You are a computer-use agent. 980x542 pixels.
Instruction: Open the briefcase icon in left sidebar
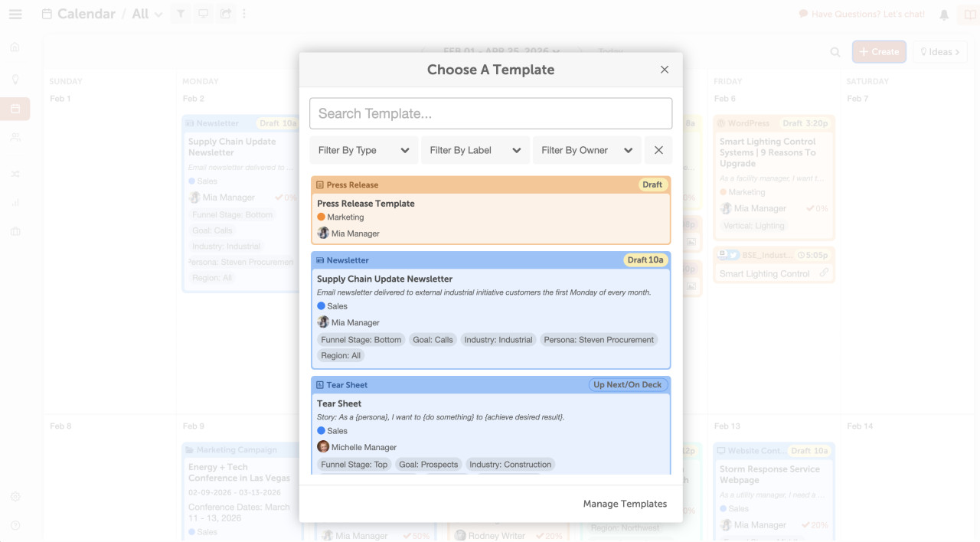[15, 231]
